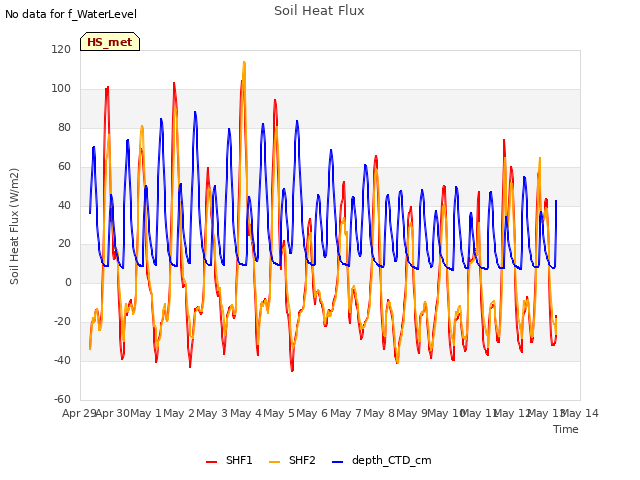Screen dimensions: 640x480
Task: Click the depth_CTD_cm legend entry
Action: pyautogui.click(x=382, y=460)
